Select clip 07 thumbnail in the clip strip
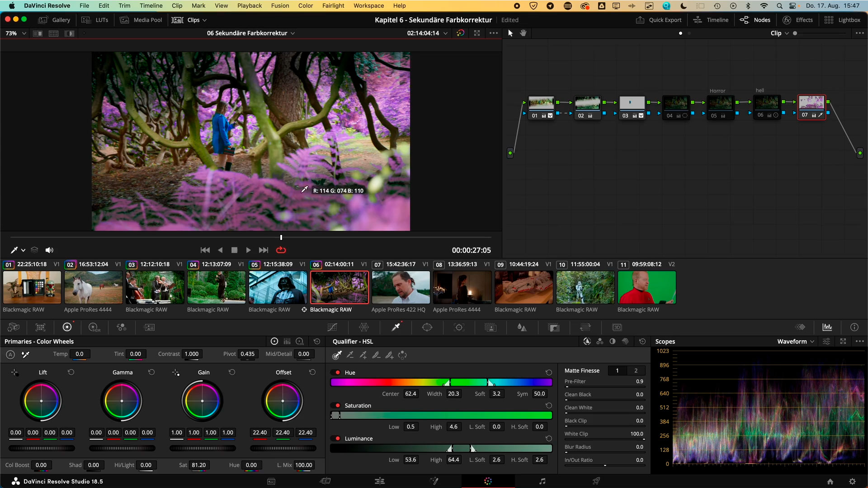The width and height of the screenshot is (868, 488). (x=401, y=287)
